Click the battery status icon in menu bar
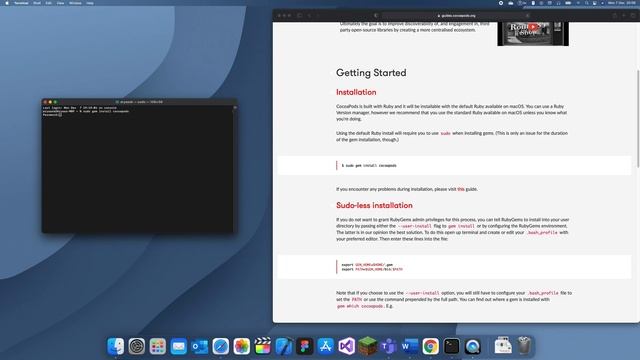640x360 pixels. 568,3
